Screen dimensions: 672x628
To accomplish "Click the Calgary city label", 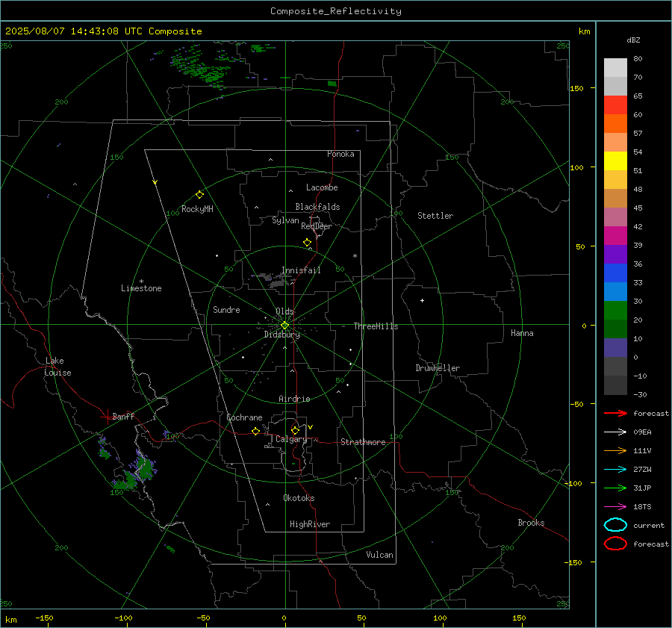I will pos(291,439).
